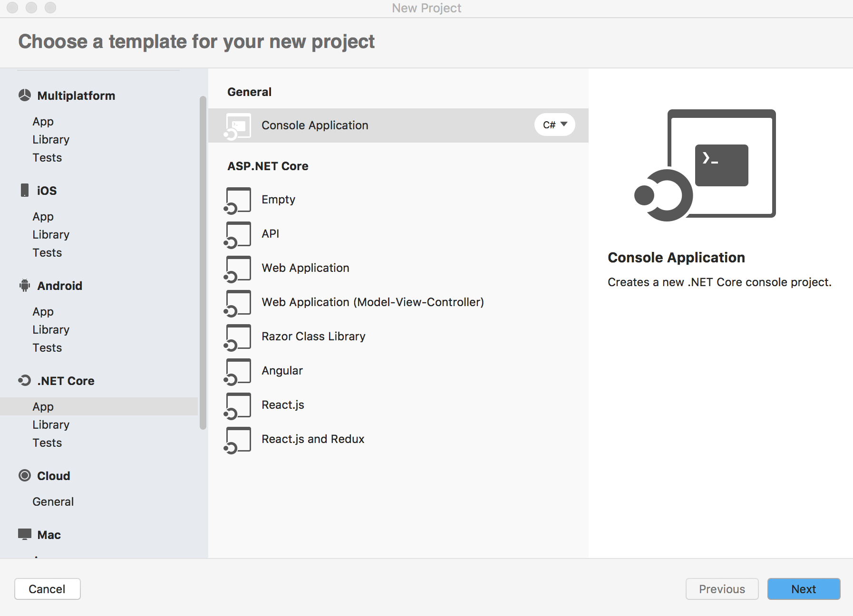Click the Previous button
This screenshot has width=853, height=616.
pos(722,589)
